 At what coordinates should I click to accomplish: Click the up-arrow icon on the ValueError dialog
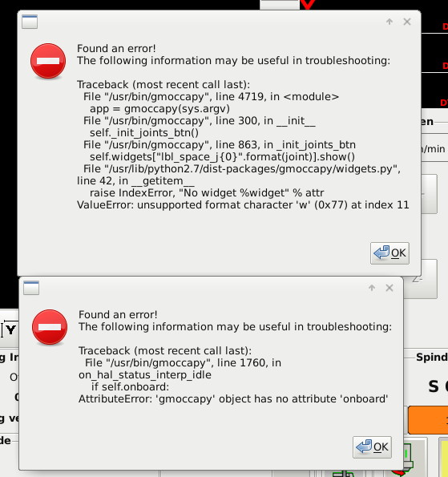click(x=389, y=22)
